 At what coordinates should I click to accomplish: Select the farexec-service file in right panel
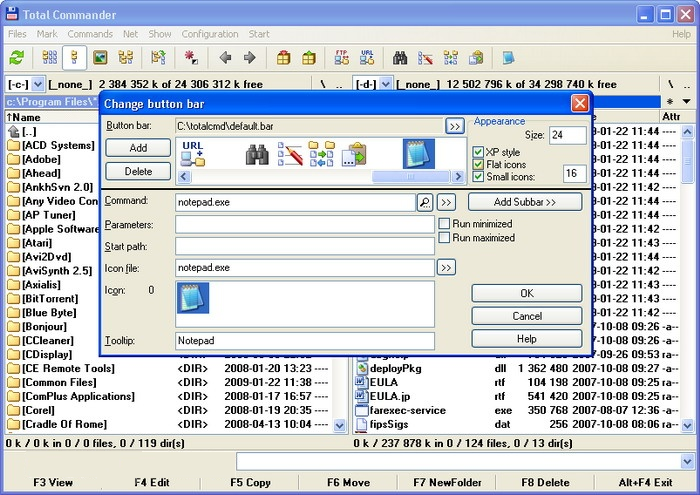coord(517,410)
